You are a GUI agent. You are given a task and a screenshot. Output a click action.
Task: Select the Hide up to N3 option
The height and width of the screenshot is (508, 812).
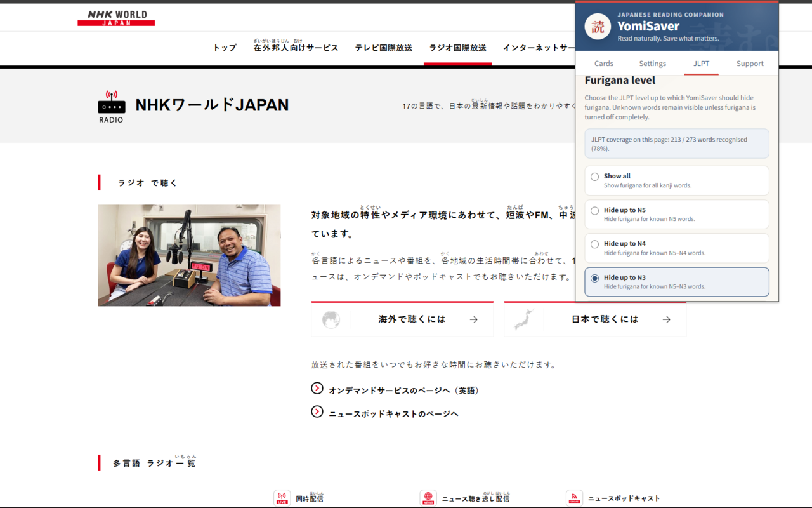(677, 282)
